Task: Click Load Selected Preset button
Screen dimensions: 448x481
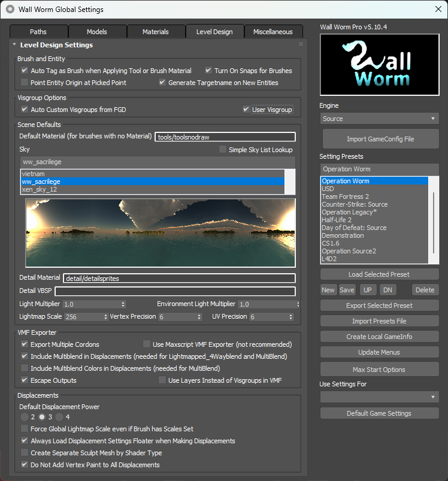Action: click(379, 274)
